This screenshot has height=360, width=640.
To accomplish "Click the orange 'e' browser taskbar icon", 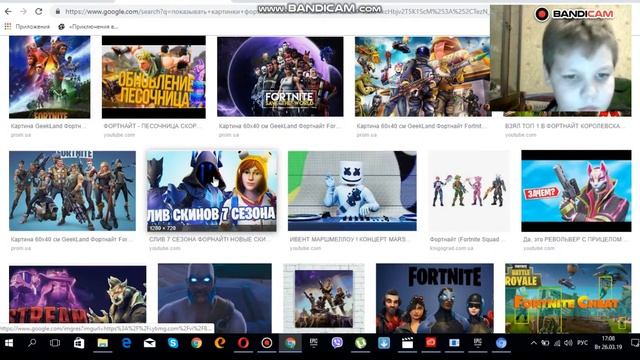I will click(220, 343).
